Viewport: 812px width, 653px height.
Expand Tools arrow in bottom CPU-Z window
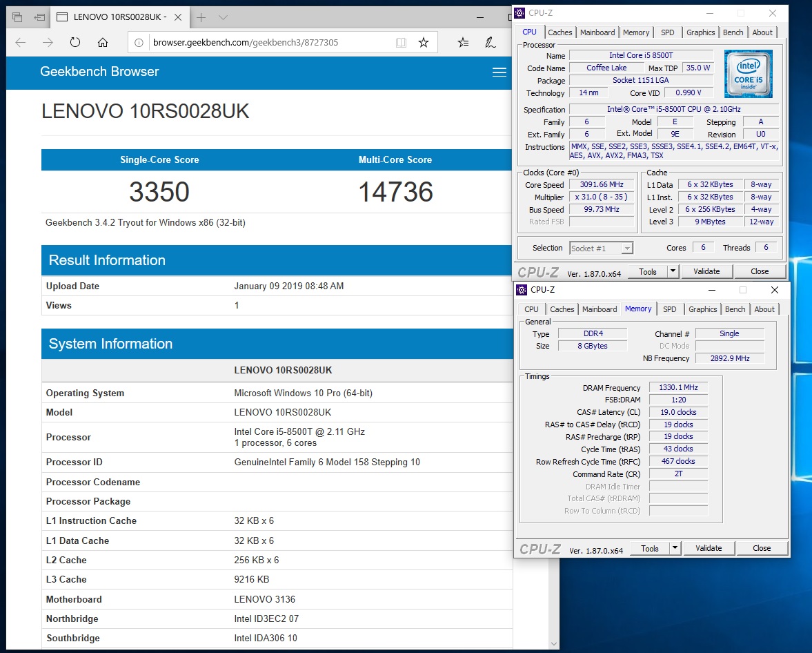675,548
